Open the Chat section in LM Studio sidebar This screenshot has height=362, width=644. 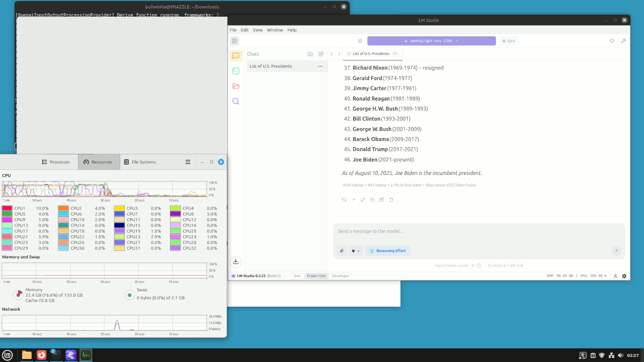pos(235,56)
